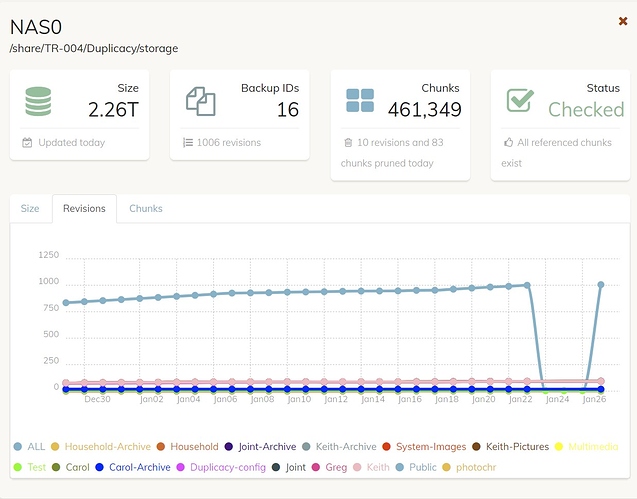637x499 pixels.
Task: Toggle the Keith legend entry
Action: click(x=371, y=467)
